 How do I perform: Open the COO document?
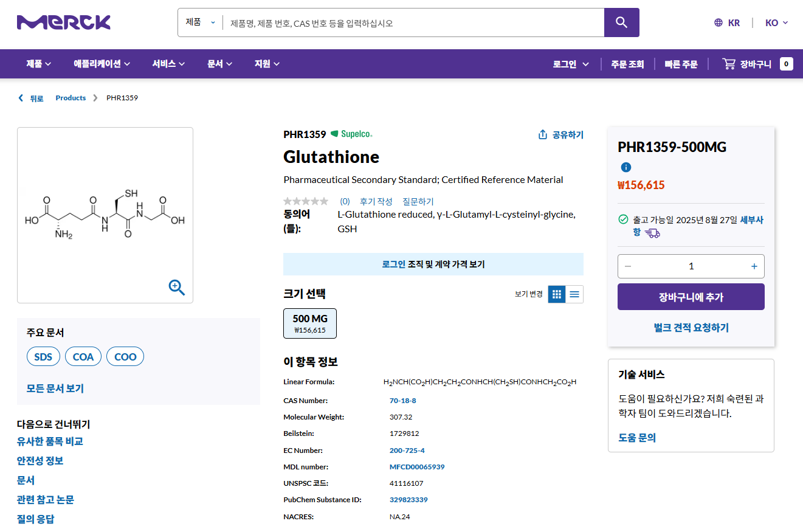click(125, 357)
